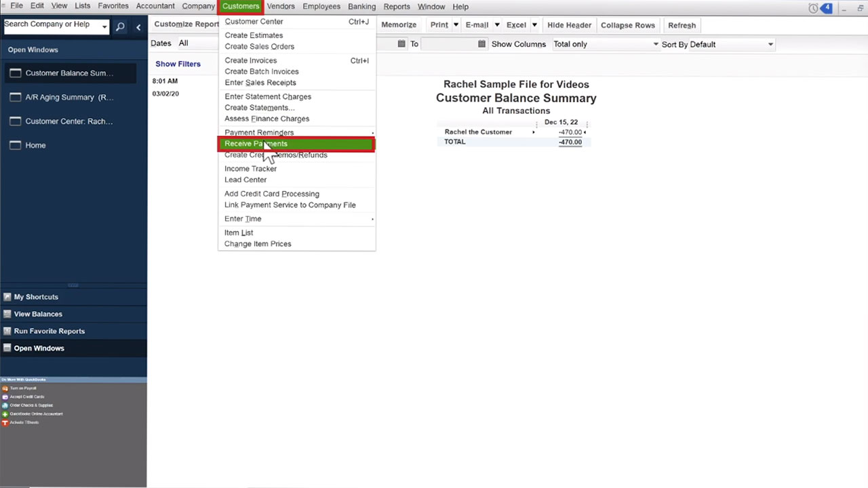Click the Refresh button
This screenshot has height=488, width=868.
(682, 25)
